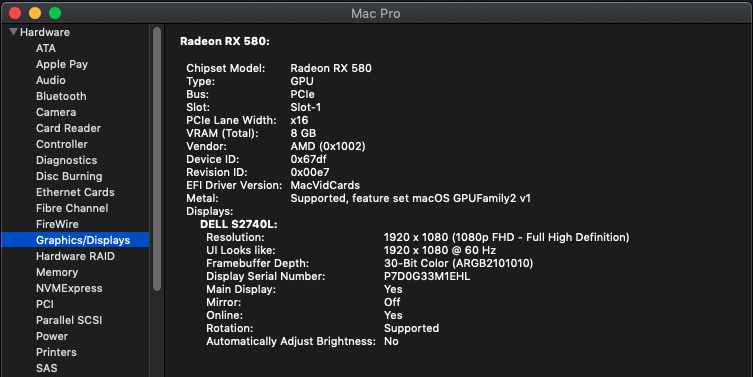The height and width of the screenshot is (377, 753).
Task: Open the Printers entry
Action: tap(56, 352)
